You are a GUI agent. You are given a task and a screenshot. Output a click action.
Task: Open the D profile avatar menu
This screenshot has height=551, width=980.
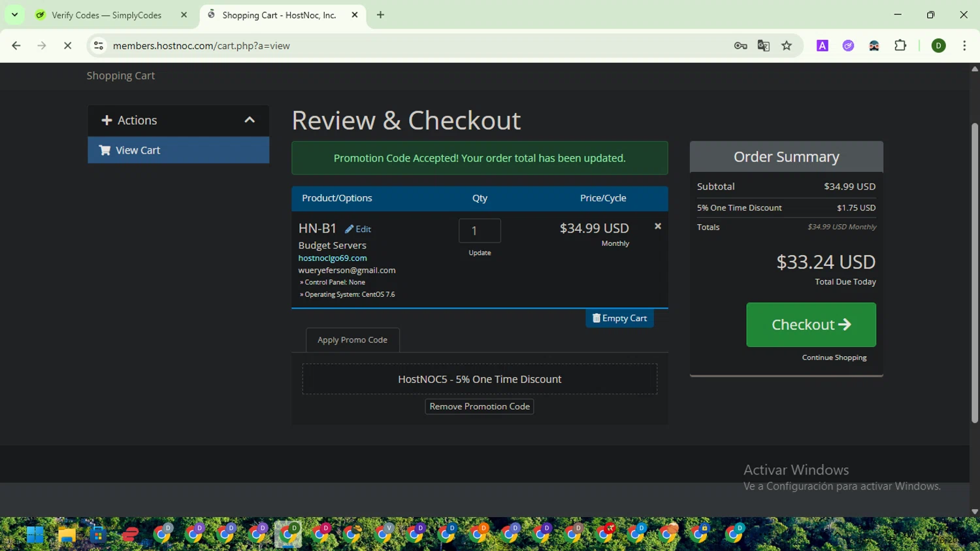(x=939, y=46)
